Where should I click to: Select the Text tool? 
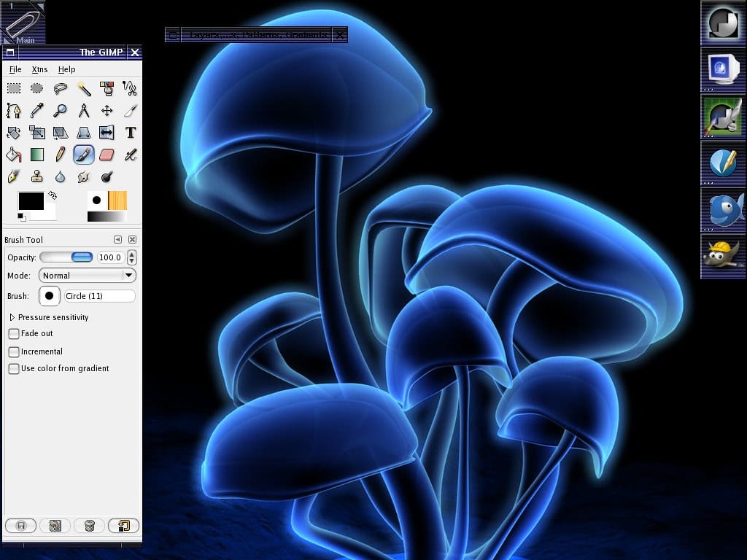coord(130,133)
